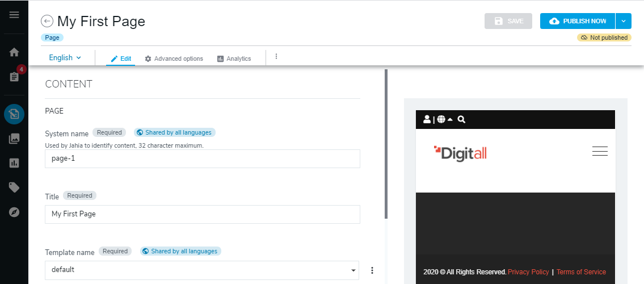Open the compass explorer icon in sidebar
The height and width of the screenshot is (284, 644).
pos(14,212)
